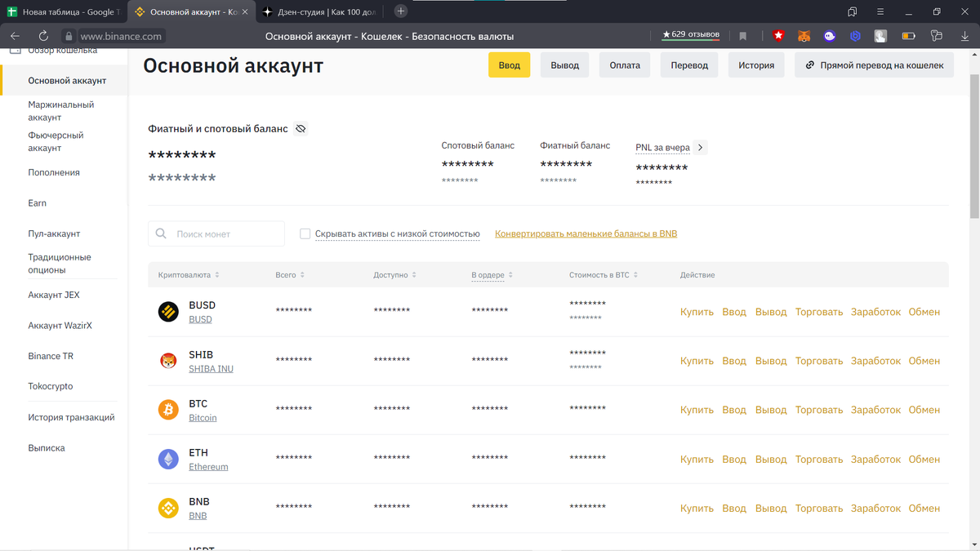Click the BUSD coin icon
The width and height of the screenshot is (980, 551).
[x=168, y=311]
